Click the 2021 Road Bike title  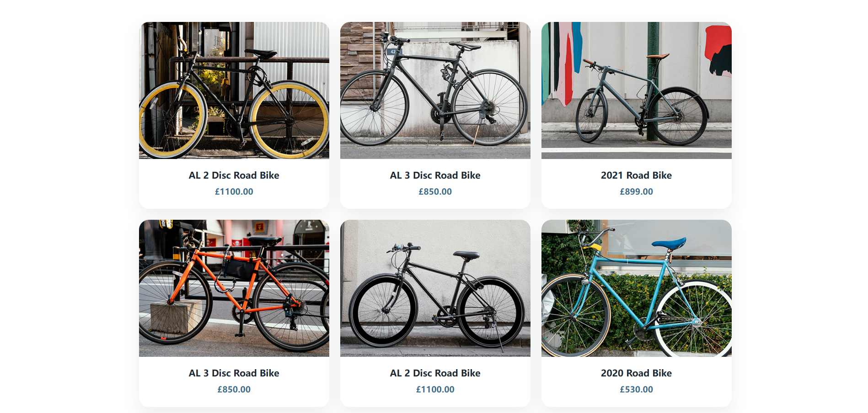(x=636, y=175)
